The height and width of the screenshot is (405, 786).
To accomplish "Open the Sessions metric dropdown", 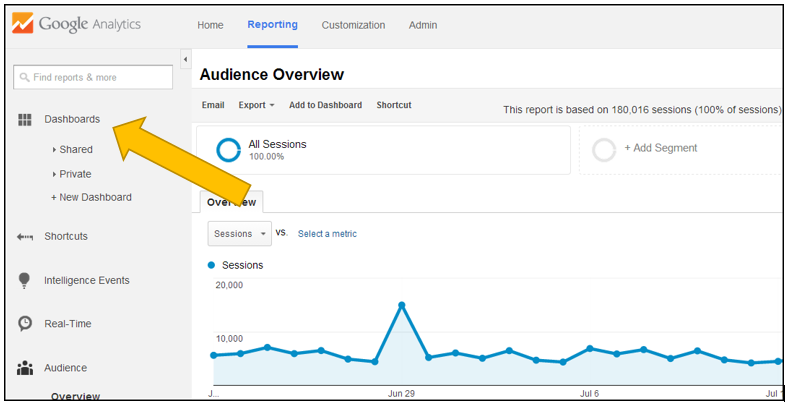I will (240, 234).
